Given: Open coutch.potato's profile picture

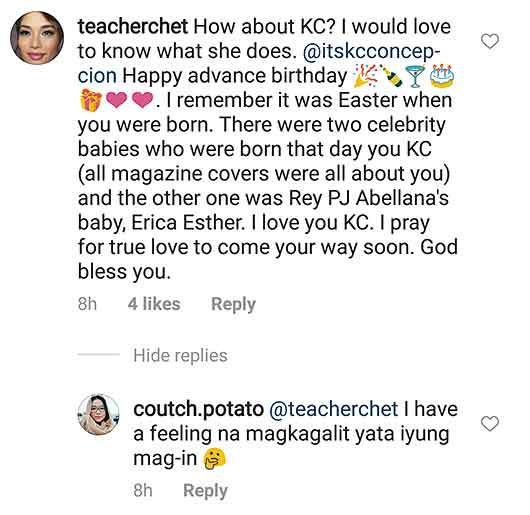Looking at the screenshot, I should pyautogui.click(x=99, y=414).
